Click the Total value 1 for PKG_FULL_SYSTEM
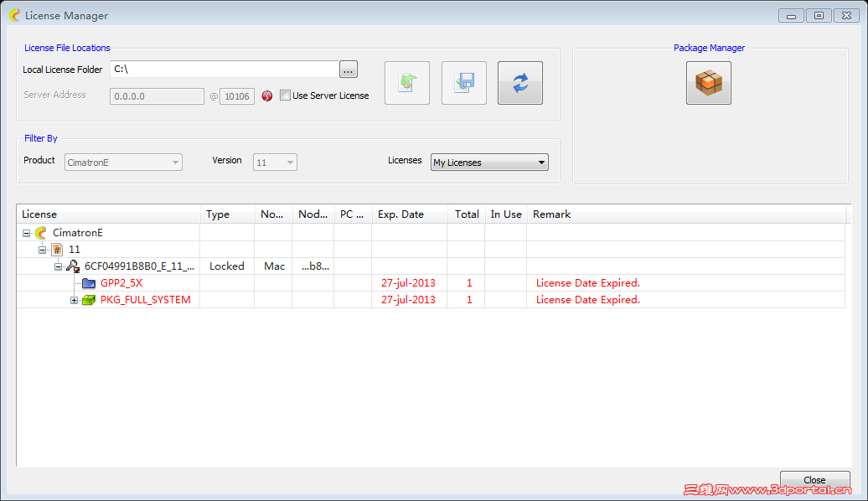Image resolution: width=868 pixels, height=501 pixels. tap(469, 299)
